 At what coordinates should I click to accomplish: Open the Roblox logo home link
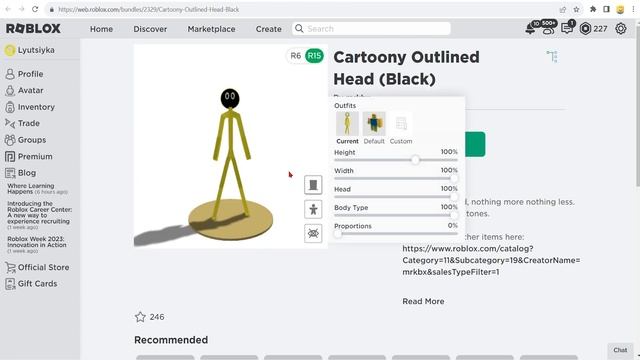(33, 29)
